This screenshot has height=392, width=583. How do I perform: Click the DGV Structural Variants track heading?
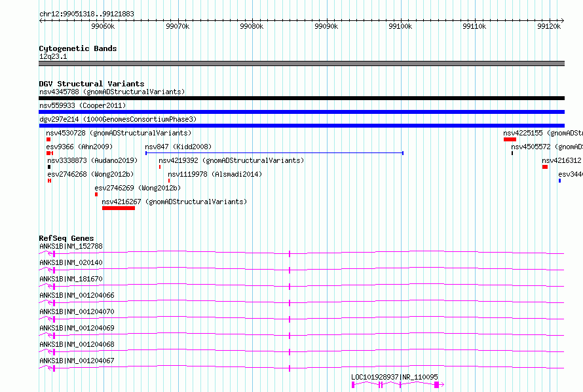pos(92,84)
